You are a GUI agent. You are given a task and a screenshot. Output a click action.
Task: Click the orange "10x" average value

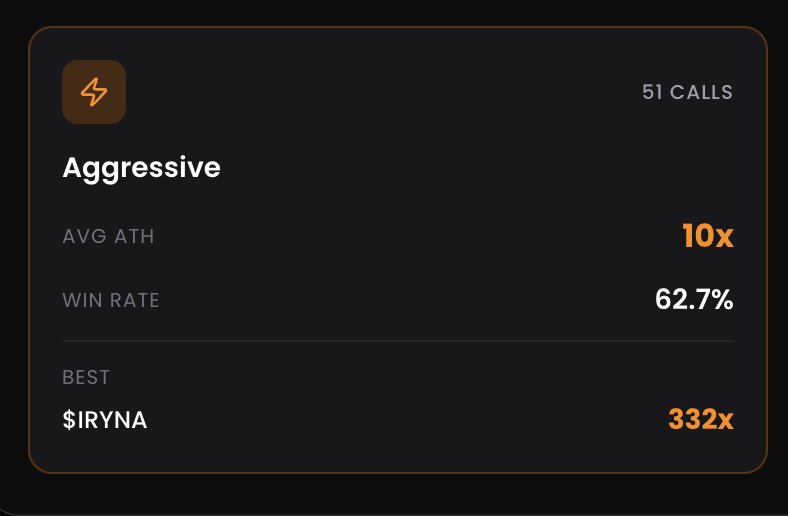tap(707, 237)
